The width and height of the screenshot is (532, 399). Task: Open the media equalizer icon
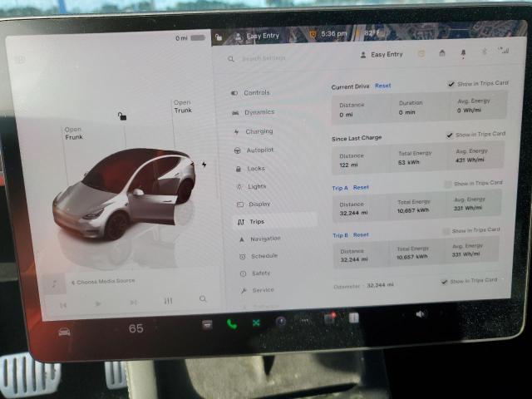pos(168,301)
